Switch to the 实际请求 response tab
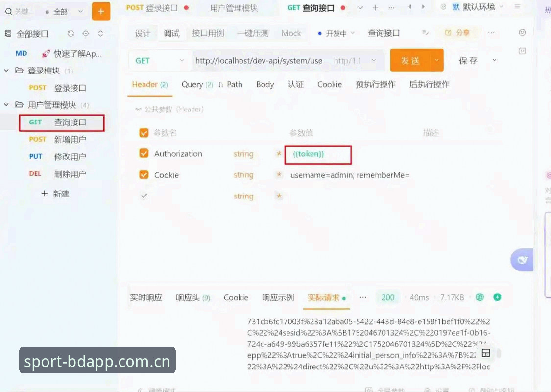 [x=326, y=298]
